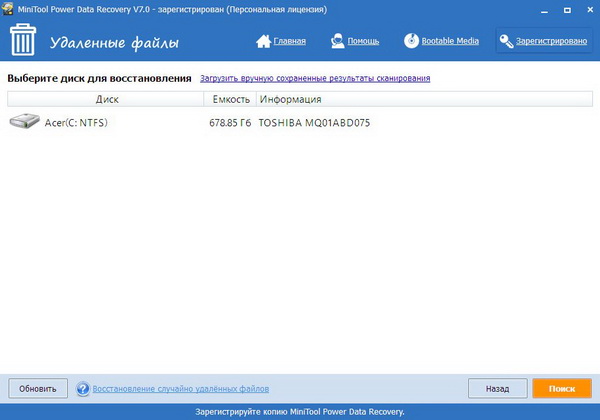This screenshot has height=420, width=600.
Task: Open the Bootable Media link text
Action: click(451, 42)
